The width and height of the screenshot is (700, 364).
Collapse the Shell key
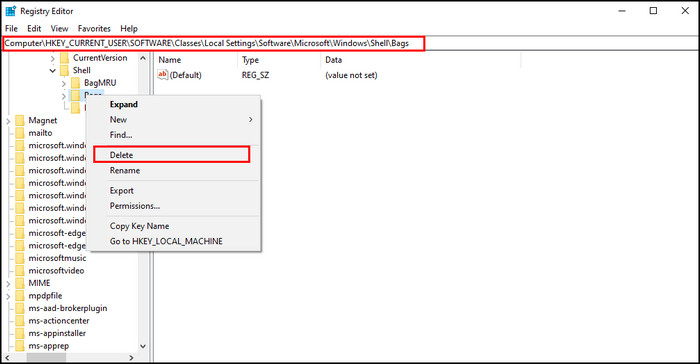pos(53,71)
